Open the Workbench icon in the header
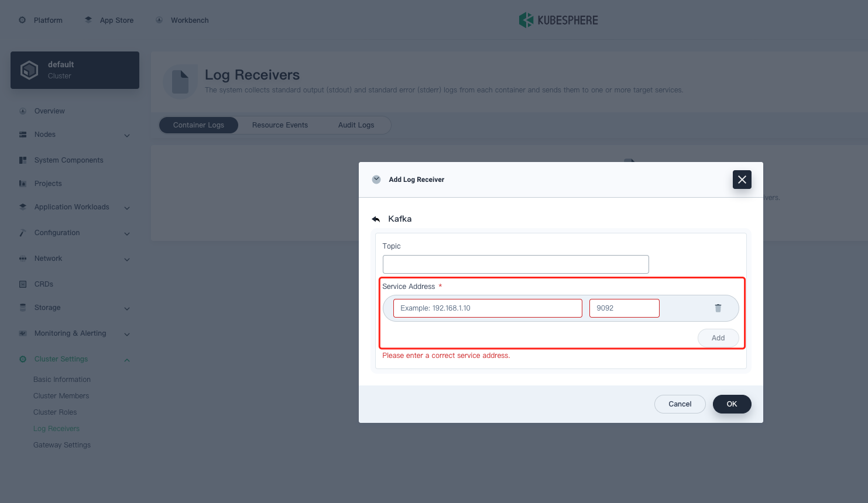868x503 pixels. (x=159, y=19)
